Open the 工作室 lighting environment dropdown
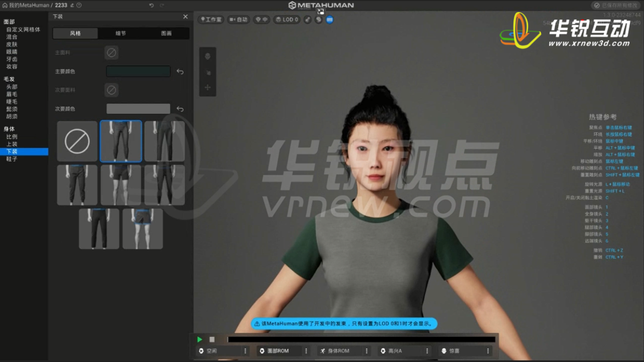Image resolution: width=644 pixels, height=362 pixels. [211, 20]
